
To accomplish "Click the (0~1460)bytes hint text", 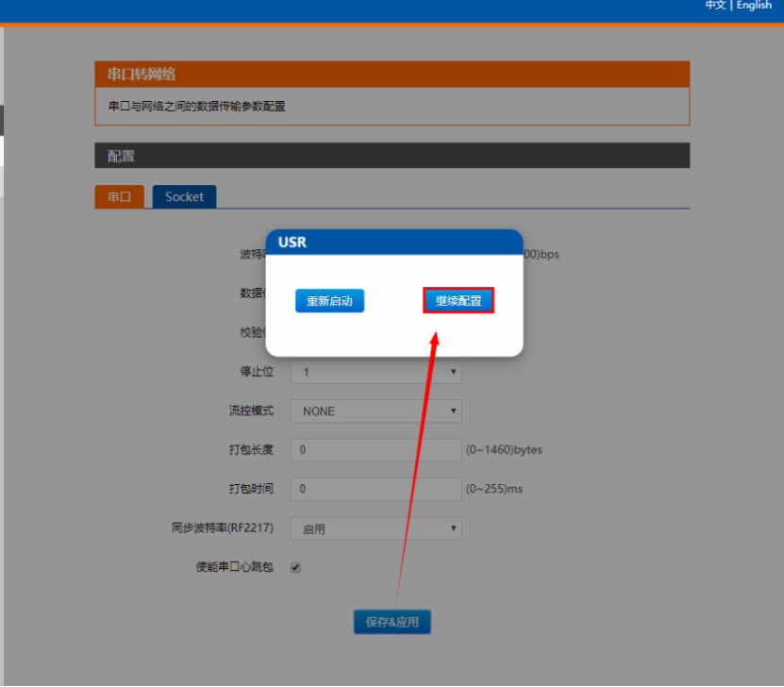I will pos(504,450).
